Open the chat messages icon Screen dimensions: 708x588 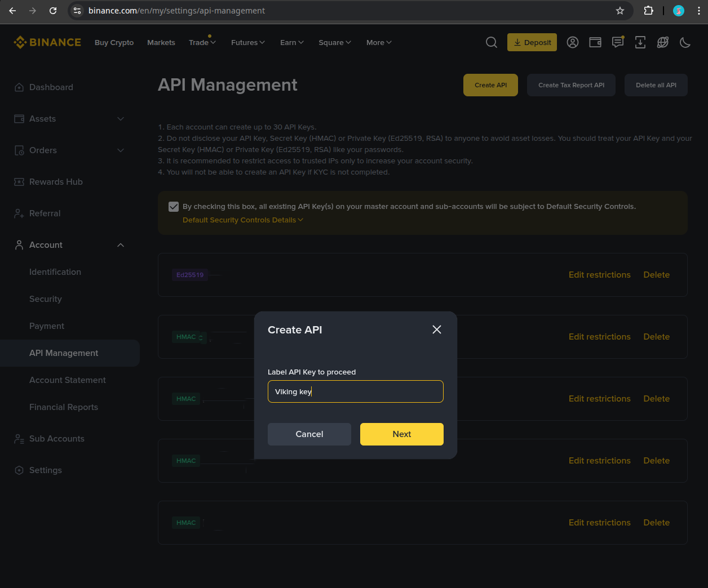(618, 42)
